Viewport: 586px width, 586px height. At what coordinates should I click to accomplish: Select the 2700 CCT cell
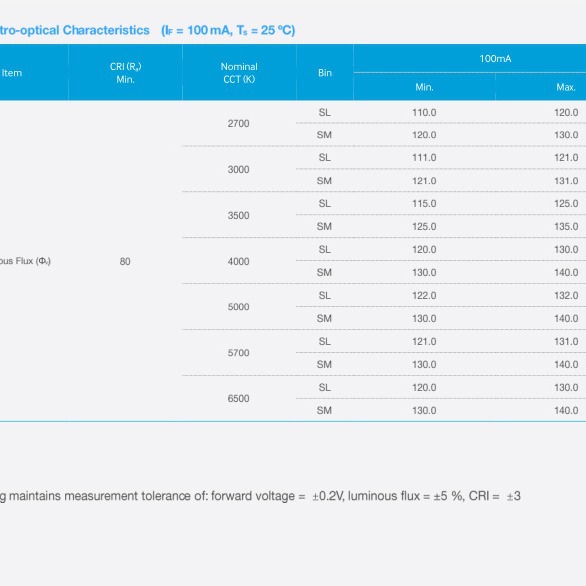click(x=238, y=123)
